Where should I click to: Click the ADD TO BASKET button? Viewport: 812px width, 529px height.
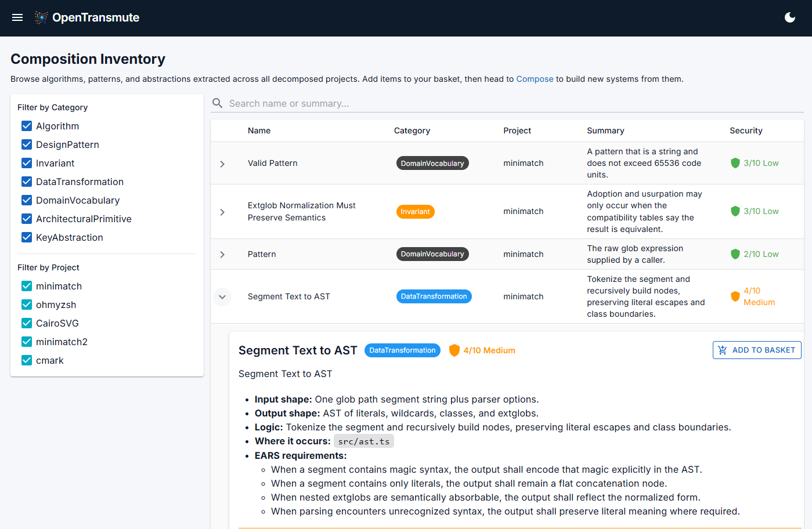click(757, 350)
